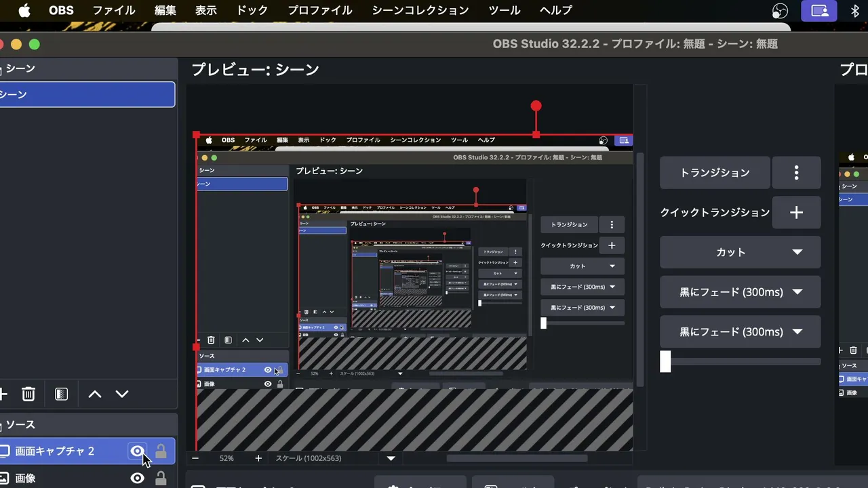
Task: Delete the selected scene with the trash icon
Action: [28, 394]
